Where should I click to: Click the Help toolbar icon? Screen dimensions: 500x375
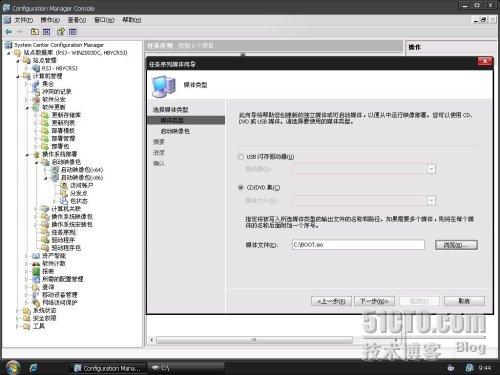coord(61,32)
